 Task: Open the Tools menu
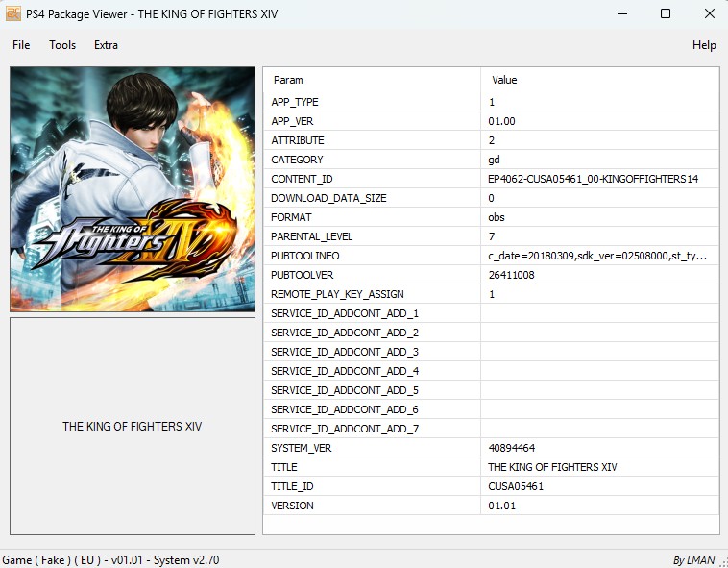[62, 45]
